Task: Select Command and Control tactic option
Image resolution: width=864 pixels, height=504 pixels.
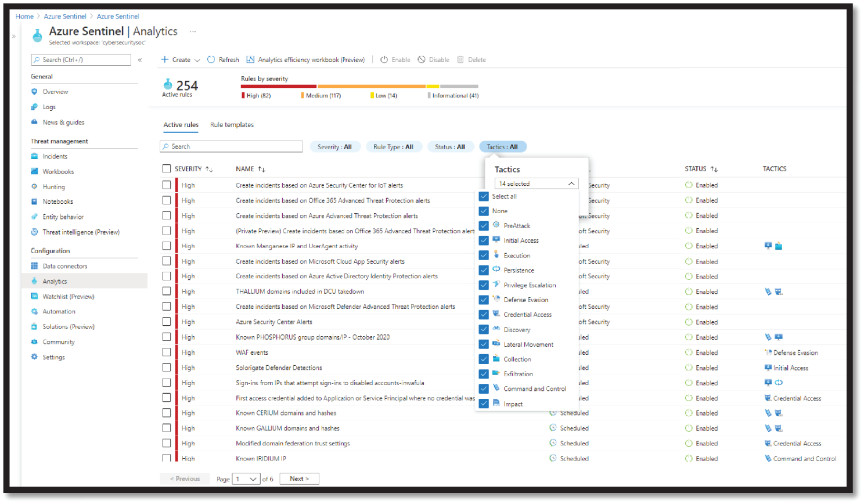Action: click(535, 389)
